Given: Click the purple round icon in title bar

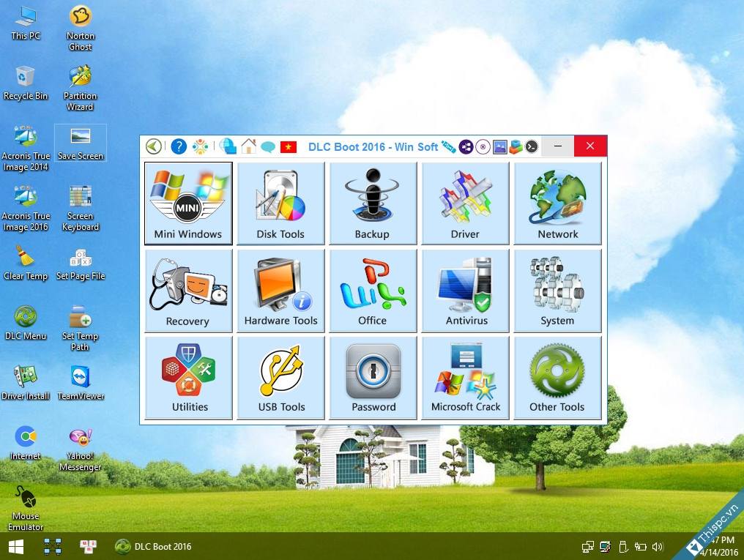Looking at the screenshot, I should pyautogui.click(x=466, y=146).
